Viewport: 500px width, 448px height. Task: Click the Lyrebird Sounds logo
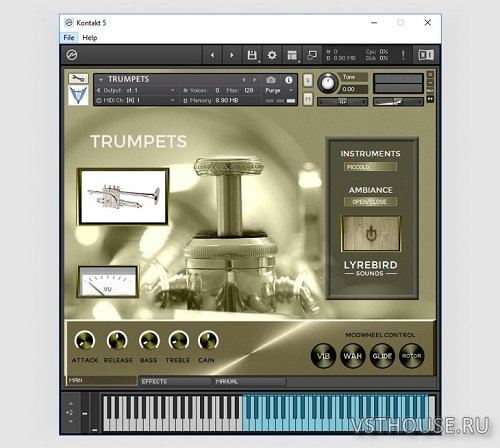pos(370,268)
